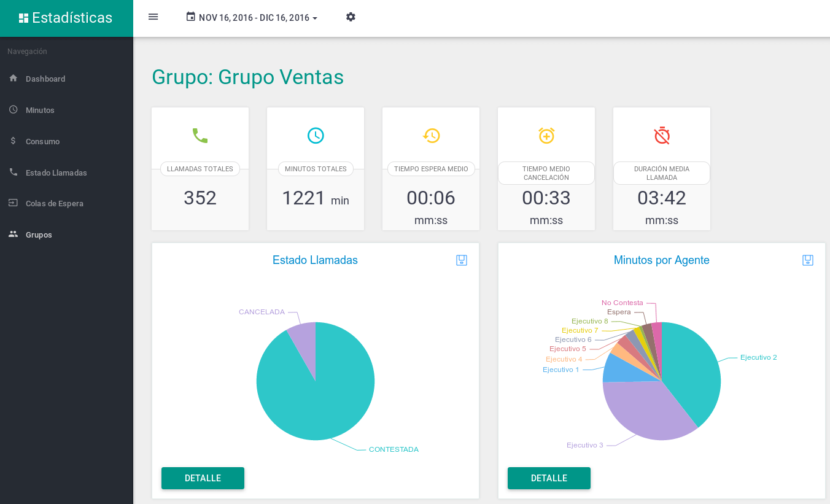The height and width of the screenshot is (504, 830).
Task: Click the Estadísticas title in the header
Action: click(72, 18)
